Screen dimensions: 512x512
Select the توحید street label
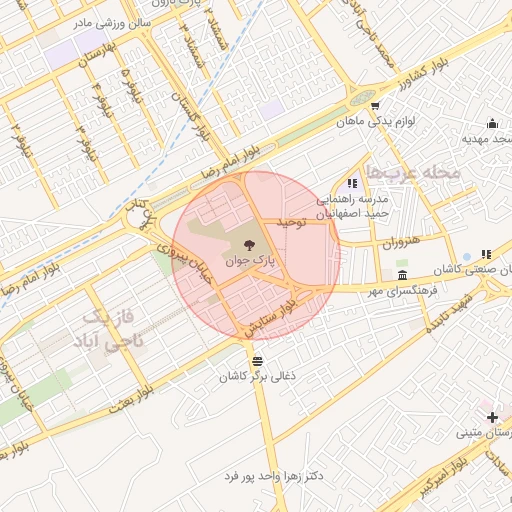(292, 223)
